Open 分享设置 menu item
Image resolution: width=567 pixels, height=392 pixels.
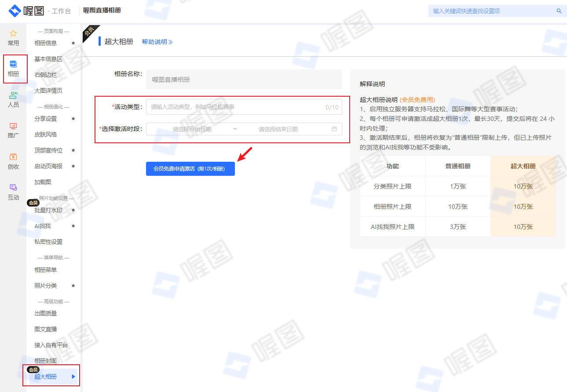[46, 119]
